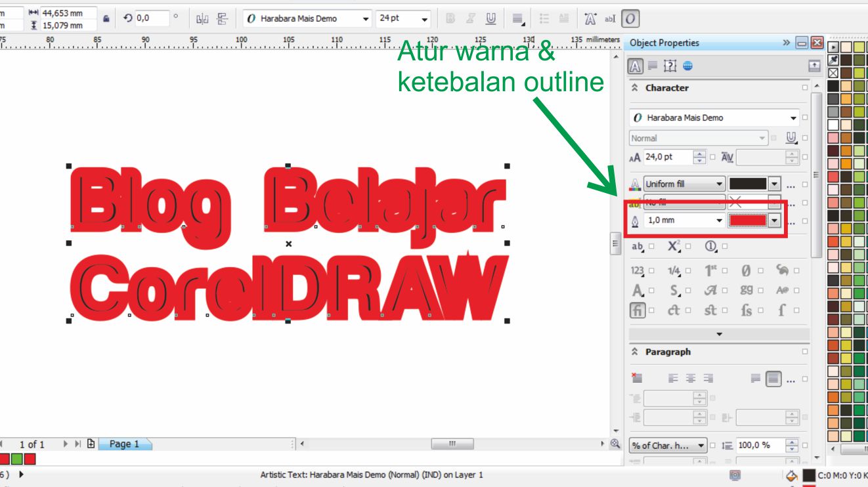This screenshot has width=868, height=487.
Task: Click the stylistic sets S icon
Action: (674, 290)
